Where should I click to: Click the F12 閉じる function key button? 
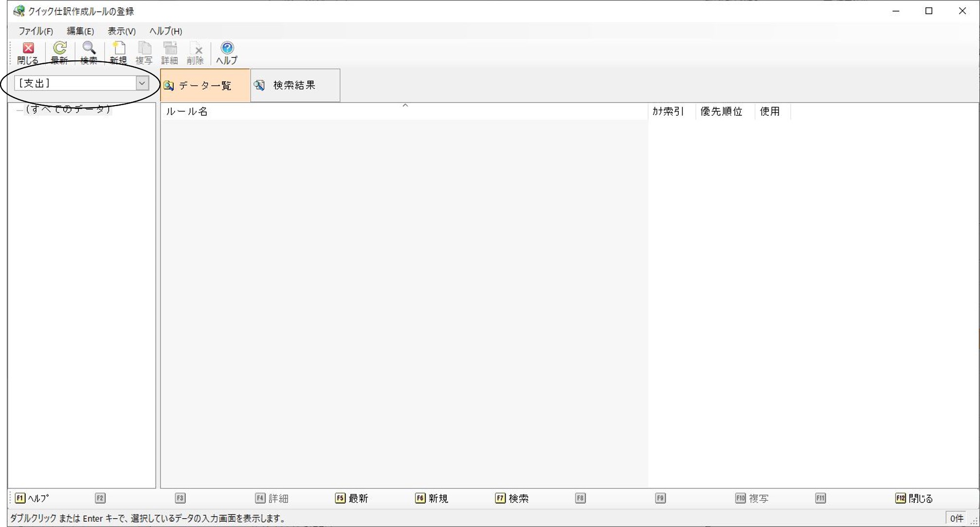tap(914, 498)
